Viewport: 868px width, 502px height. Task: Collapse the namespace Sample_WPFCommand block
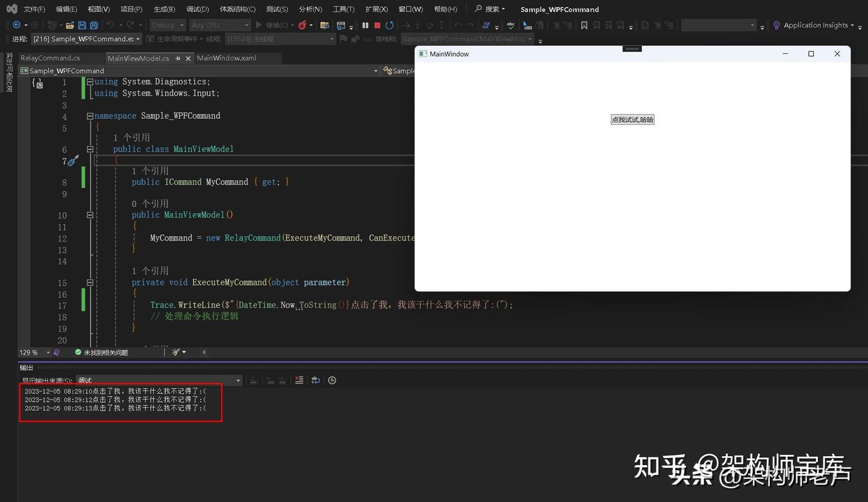point(90,116)
